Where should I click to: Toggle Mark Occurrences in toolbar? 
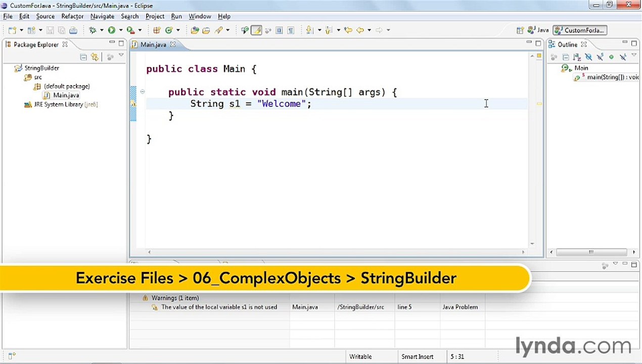pos(256,30)
